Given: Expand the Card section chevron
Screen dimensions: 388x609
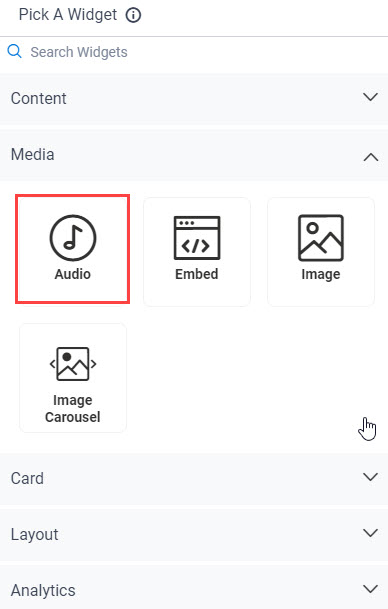Looking at the screenshot, I should (x=371, y=477).
